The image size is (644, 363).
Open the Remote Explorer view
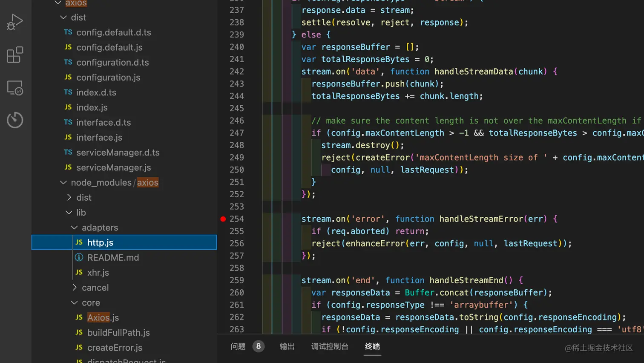15,88
